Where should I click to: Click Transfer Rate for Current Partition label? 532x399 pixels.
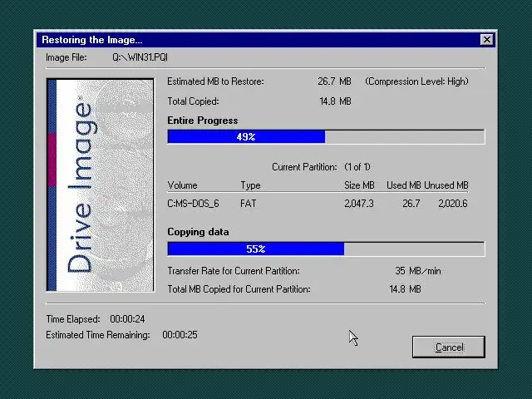pos(234,271)
